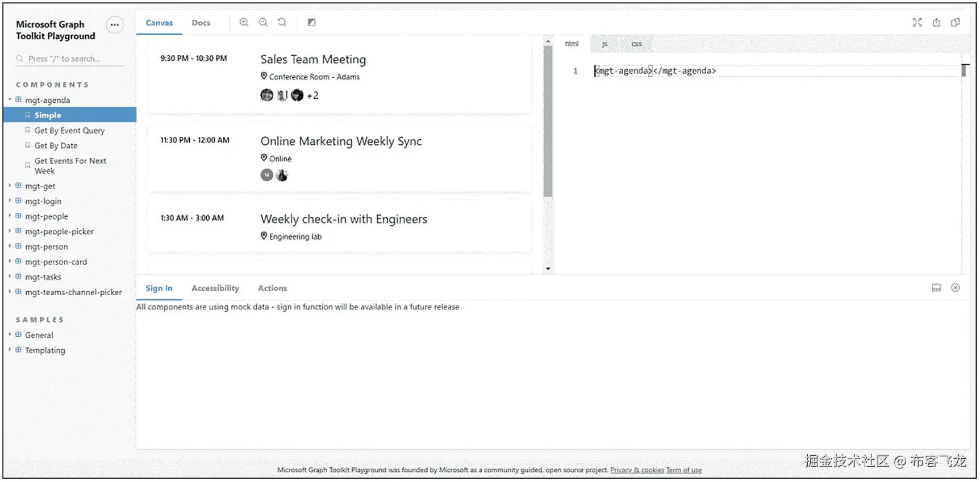
Task: Expand the mgt-login component node
Action: pos(10,201)
